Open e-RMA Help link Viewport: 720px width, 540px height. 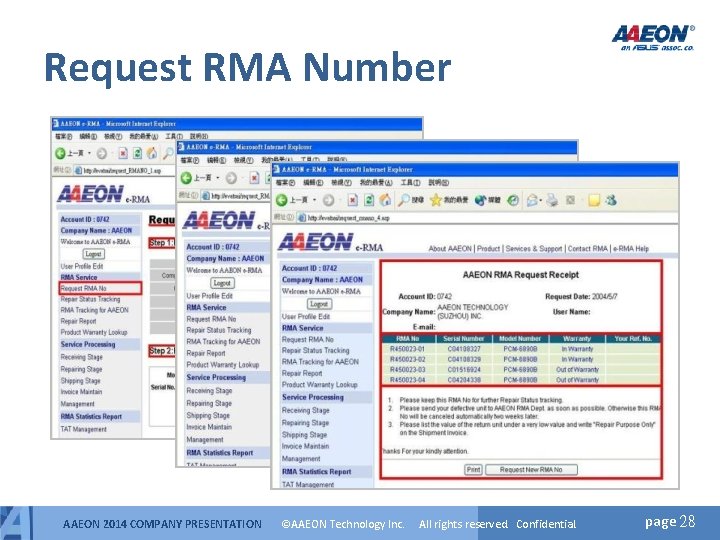[630, 248]
